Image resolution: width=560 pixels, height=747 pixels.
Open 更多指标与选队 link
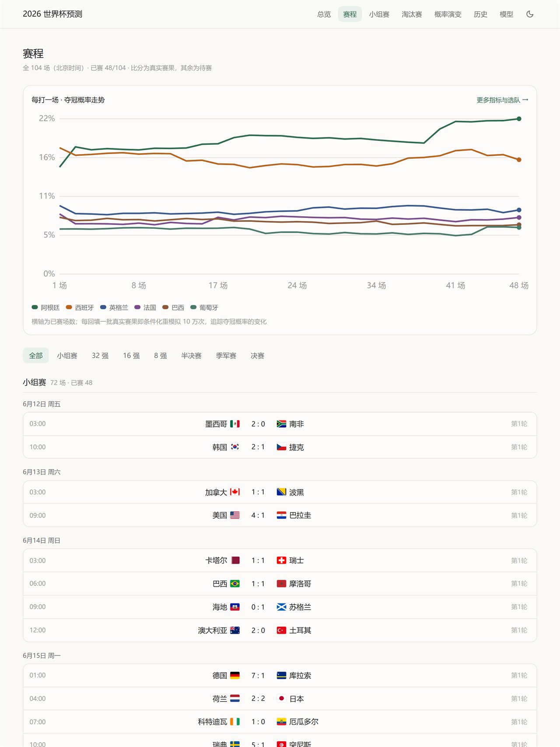click(502, 100)
